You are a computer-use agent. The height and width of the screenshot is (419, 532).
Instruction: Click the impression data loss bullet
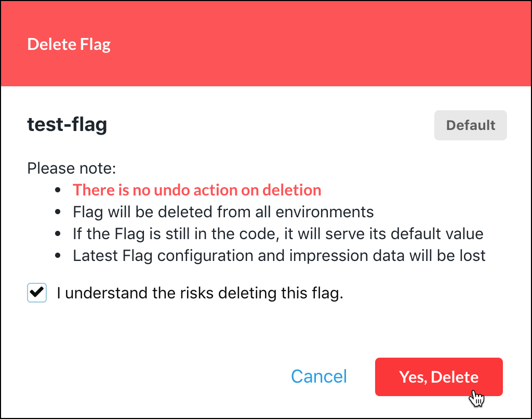coord(279,255)
